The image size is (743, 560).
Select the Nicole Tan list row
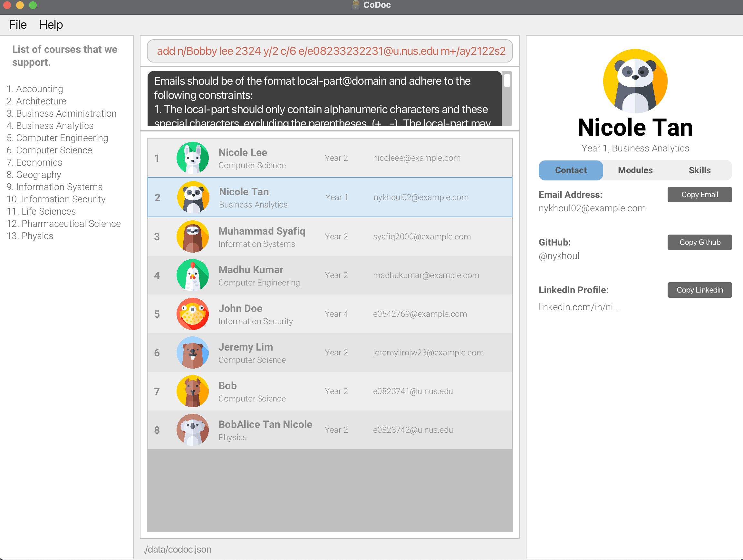tap(330, 197)
